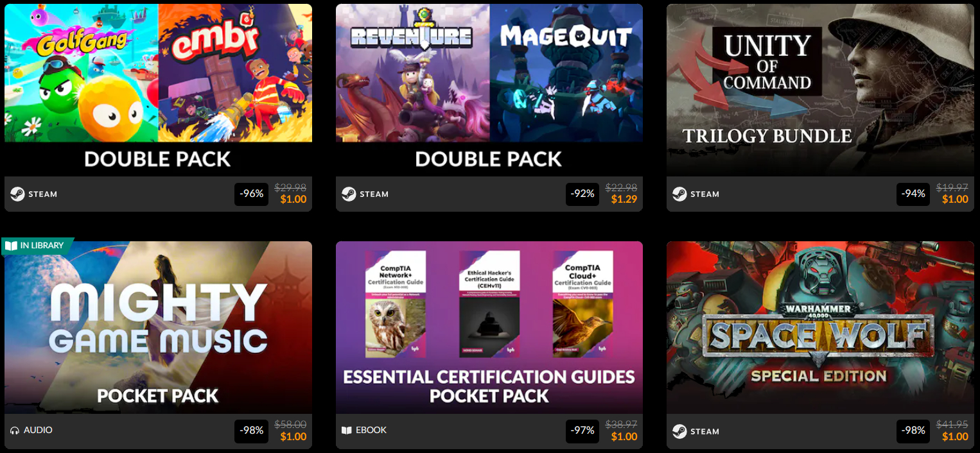980x453 pixels.
Task: Open Unity of Command Trilogy Bundle image
Action: (x=820, y=90)
